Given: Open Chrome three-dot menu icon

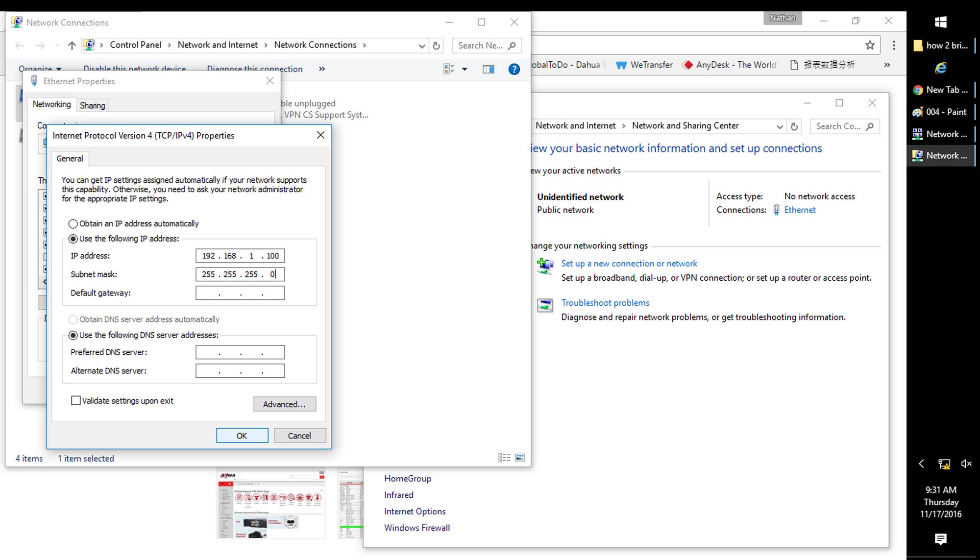Looking at the screenshot, I should (894, 45).
